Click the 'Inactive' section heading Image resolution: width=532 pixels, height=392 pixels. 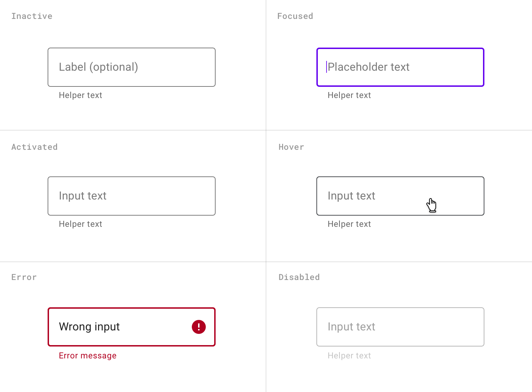coord(32,16)
